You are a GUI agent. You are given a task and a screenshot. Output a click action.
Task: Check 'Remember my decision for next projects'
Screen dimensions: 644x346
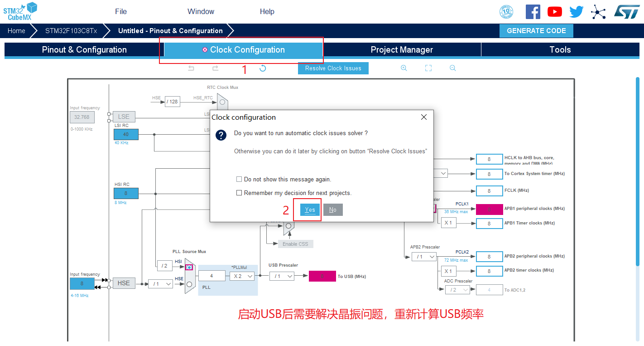tap(239, 193)
